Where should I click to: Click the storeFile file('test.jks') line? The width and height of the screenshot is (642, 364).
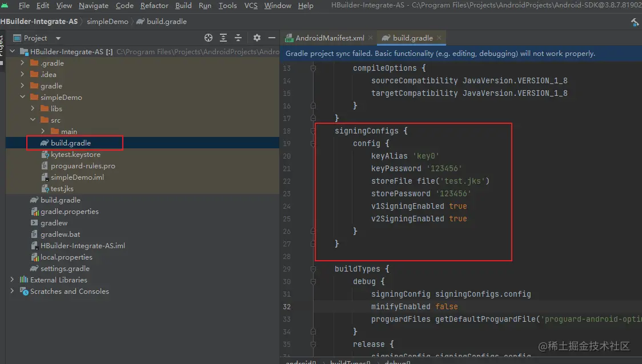click(430, 181)
